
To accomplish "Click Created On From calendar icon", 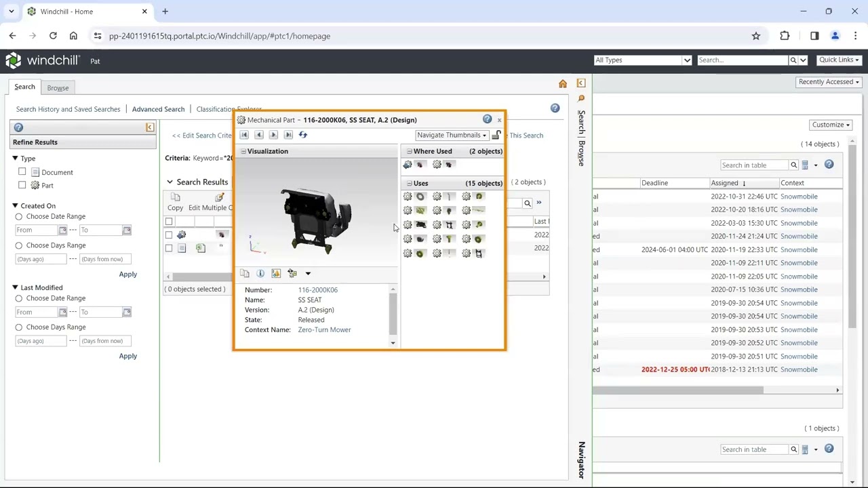I will pyautogui.click(x=62, y=230).
